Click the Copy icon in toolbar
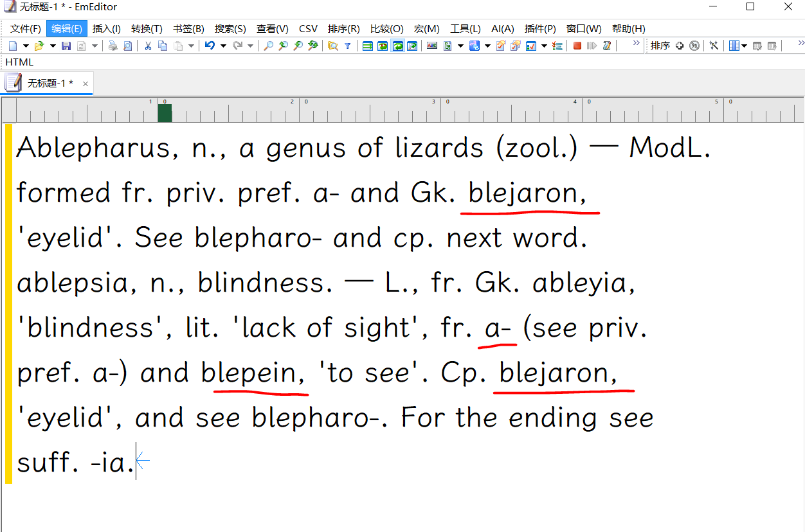 point(163,46)
